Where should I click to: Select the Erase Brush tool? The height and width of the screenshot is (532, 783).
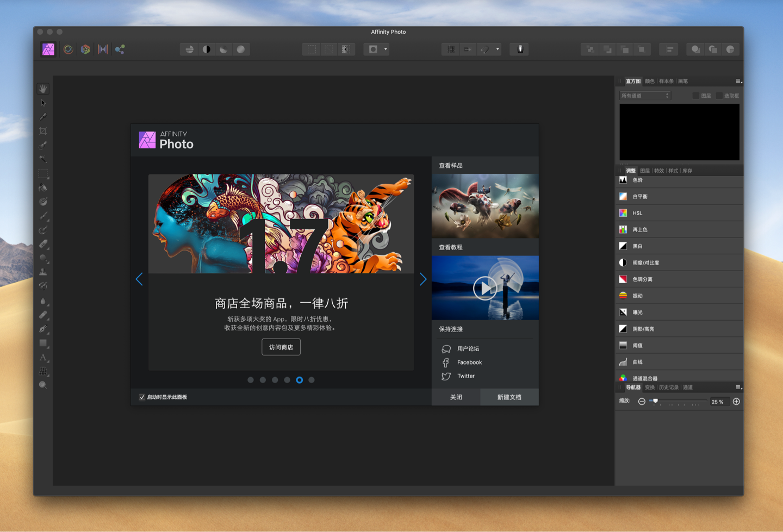[43, 244]
